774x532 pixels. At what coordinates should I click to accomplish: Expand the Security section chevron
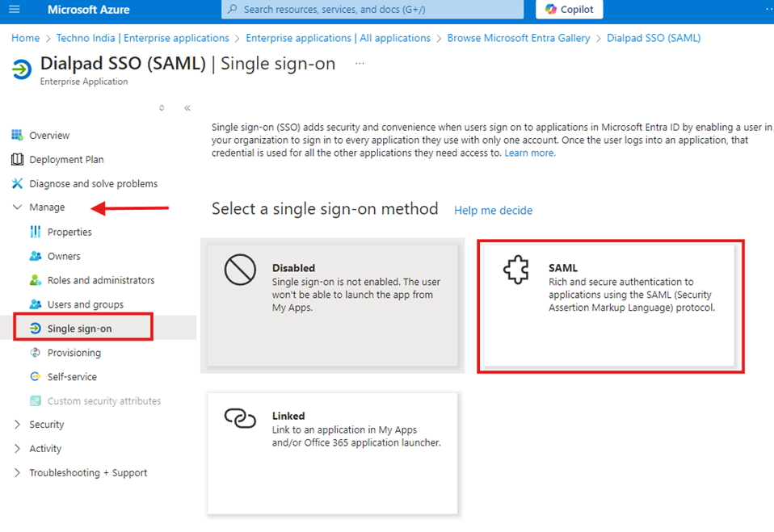[17, 425]
